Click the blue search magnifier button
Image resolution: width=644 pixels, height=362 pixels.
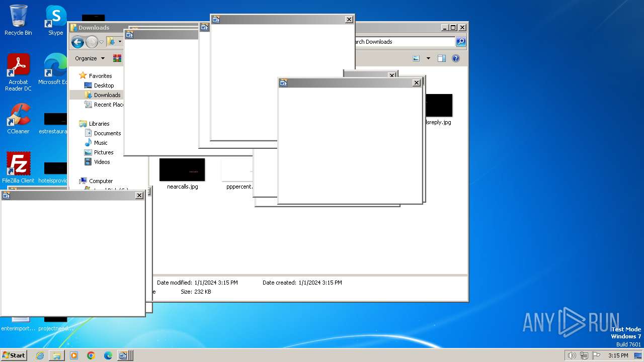pyautogui.click(x=461, y=42)
